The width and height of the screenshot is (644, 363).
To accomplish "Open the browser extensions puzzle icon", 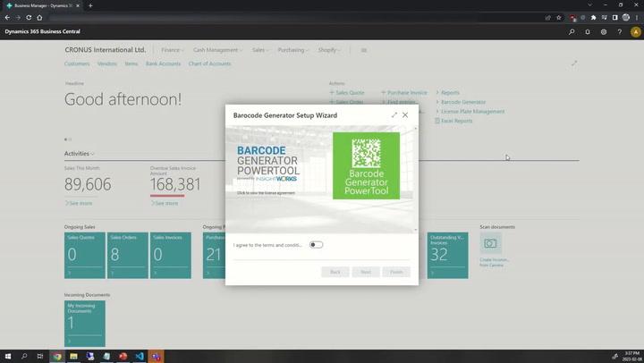I will pyautogui.click(x=594, y=18).
